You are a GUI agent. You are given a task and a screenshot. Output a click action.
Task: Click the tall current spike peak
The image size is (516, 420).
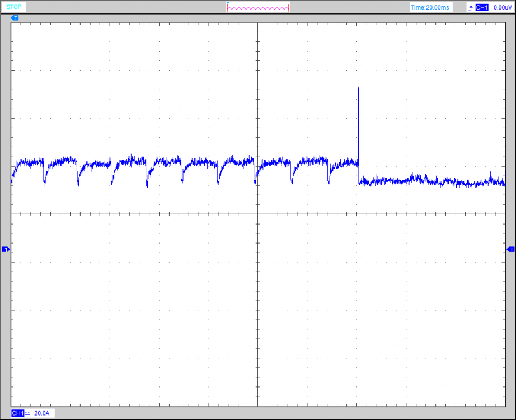(x=358, y=88)
